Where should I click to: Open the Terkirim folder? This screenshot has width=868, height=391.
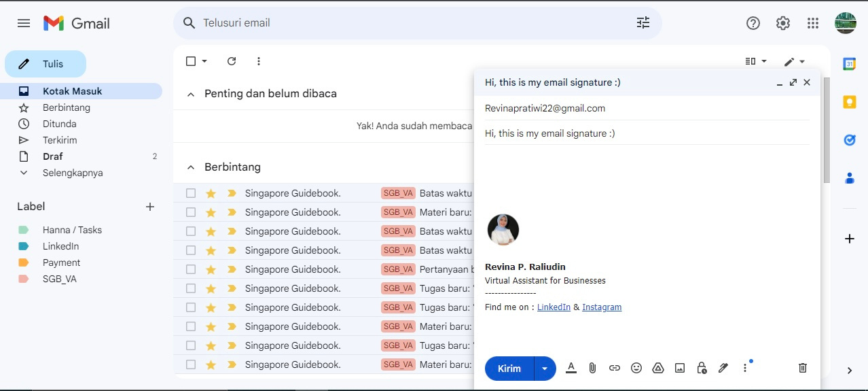60,140
